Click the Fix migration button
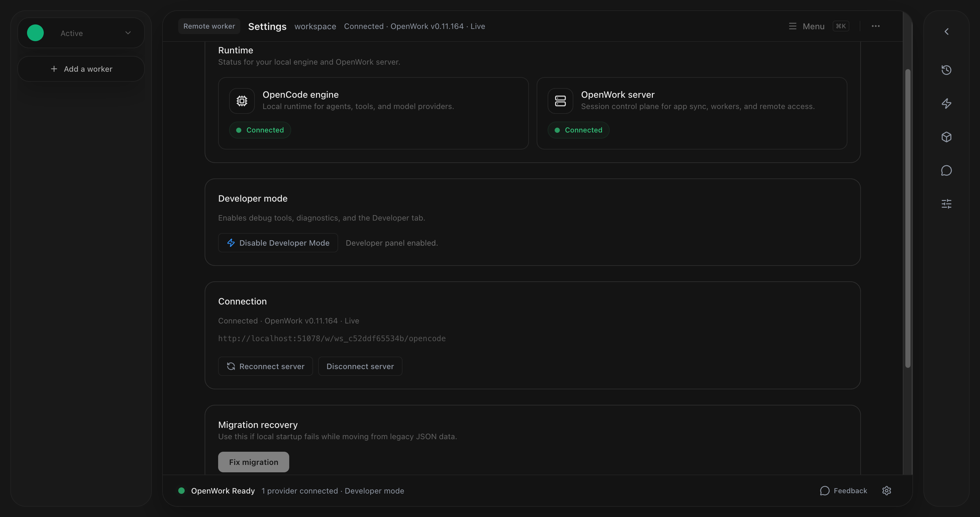 254,462
